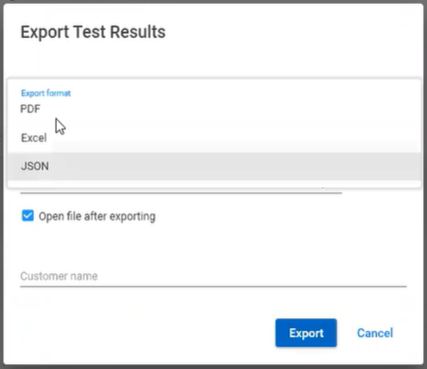427x369 pixels.
Task: Confirm exporting with the Export button
Action: [x=306, y=333]
